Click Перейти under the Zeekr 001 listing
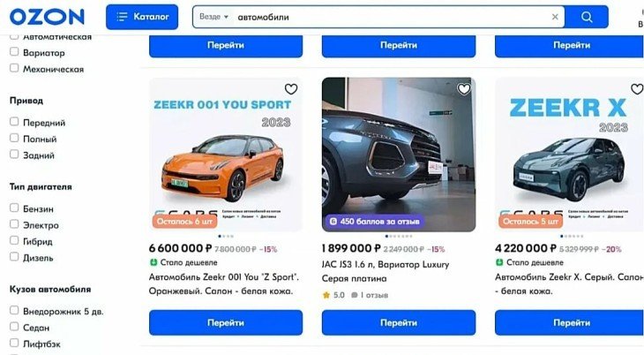 pos(226,323)
